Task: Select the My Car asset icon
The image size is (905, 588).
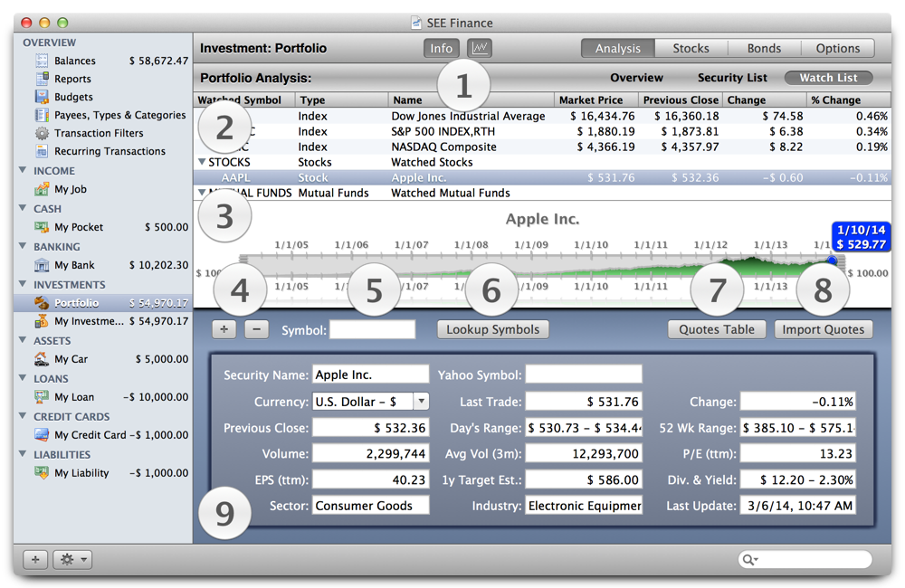Action: click(x=42, y=359)
